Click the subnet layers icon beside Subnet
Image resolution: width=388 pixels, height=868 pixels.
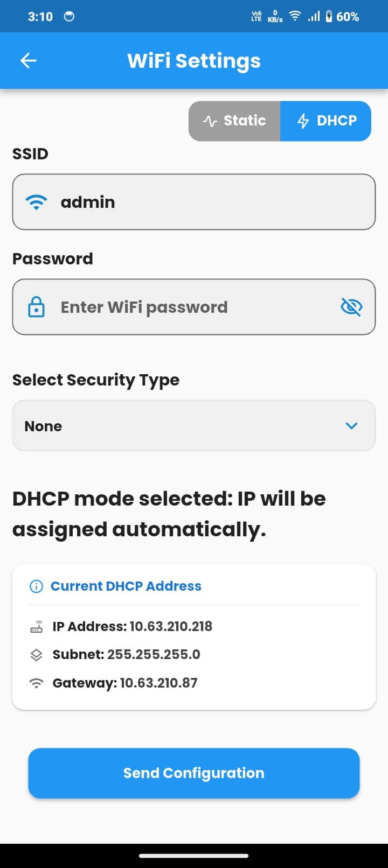tap(37, 654)
